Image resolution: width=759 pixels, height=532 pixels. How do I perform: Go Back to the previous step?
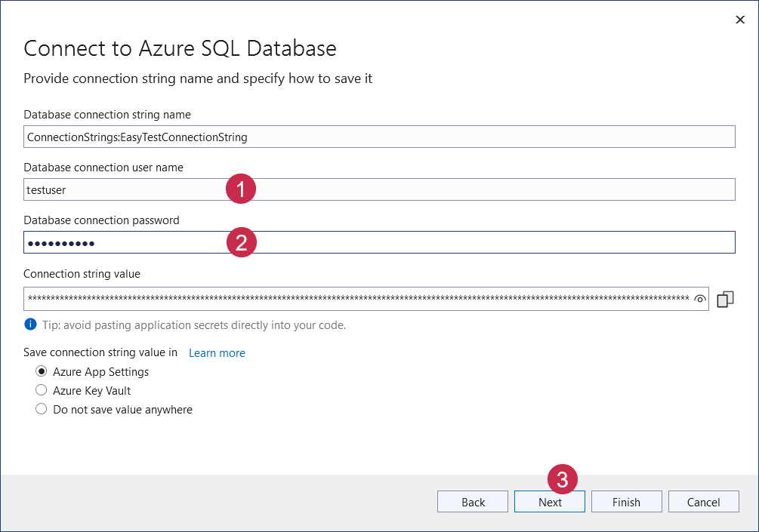pyautogui.click(x=473, y=502)
